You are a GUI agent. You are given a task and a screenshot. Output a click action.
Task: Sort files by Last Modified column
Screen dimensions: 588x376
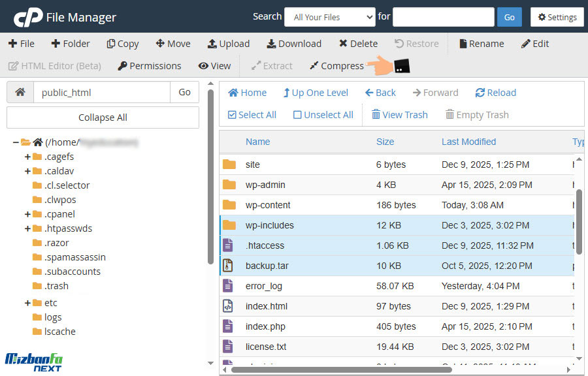click(x=468, y=142)
